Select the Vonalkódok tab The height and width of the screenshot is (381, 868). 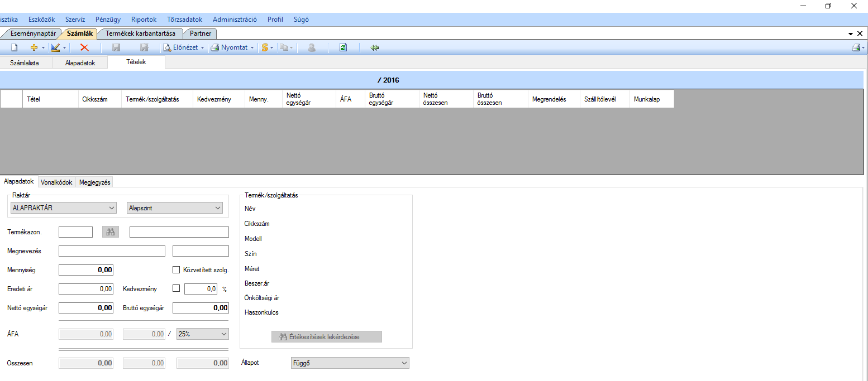(56, 182)
